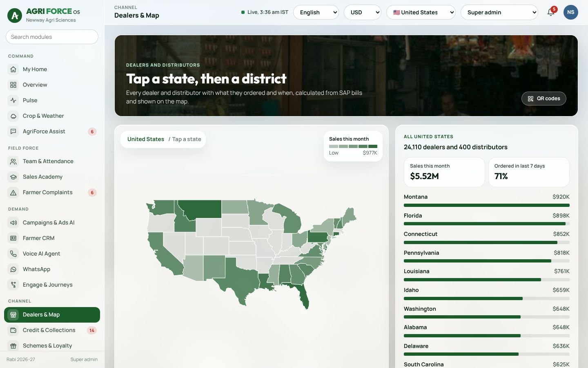
Task: Click Sales Academy graduation cap icon
Action: (x=13, y=177)
